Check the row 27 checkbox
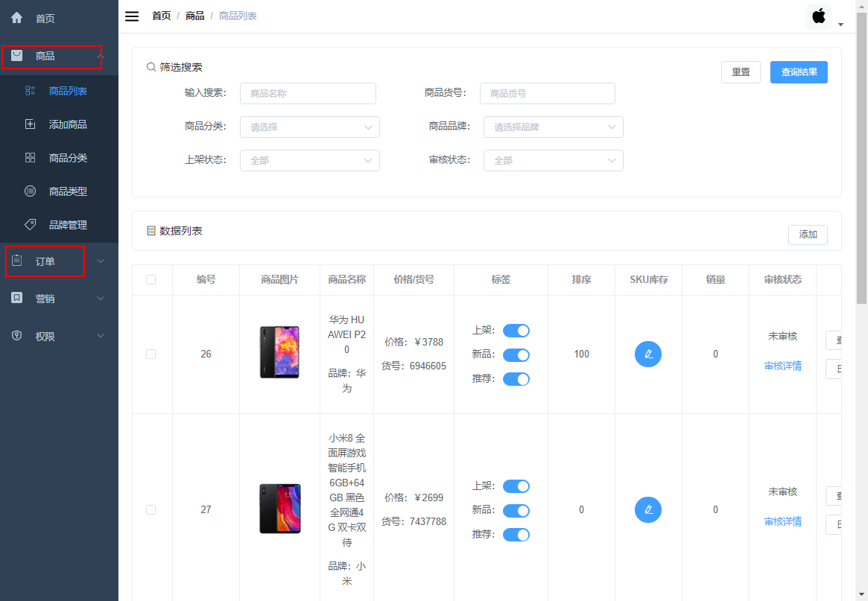The image size is (868, 601). (x=151, y=509)
